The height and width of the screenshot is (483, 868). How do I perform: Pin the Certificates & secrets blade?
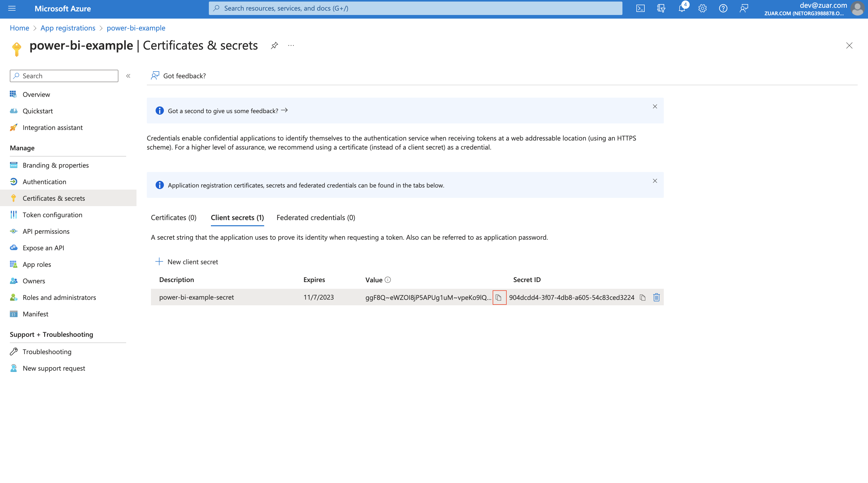coord(274,45)
